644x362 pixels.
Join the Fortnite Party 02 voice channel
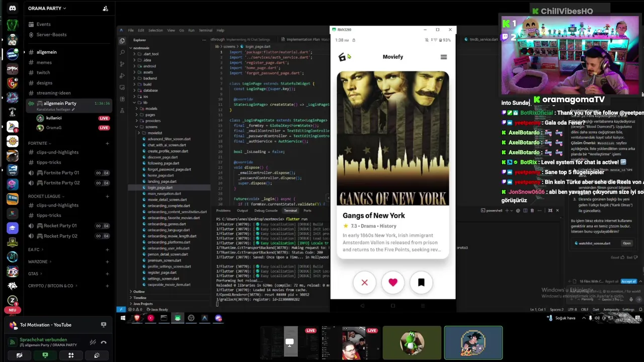[x=61, y=183]
